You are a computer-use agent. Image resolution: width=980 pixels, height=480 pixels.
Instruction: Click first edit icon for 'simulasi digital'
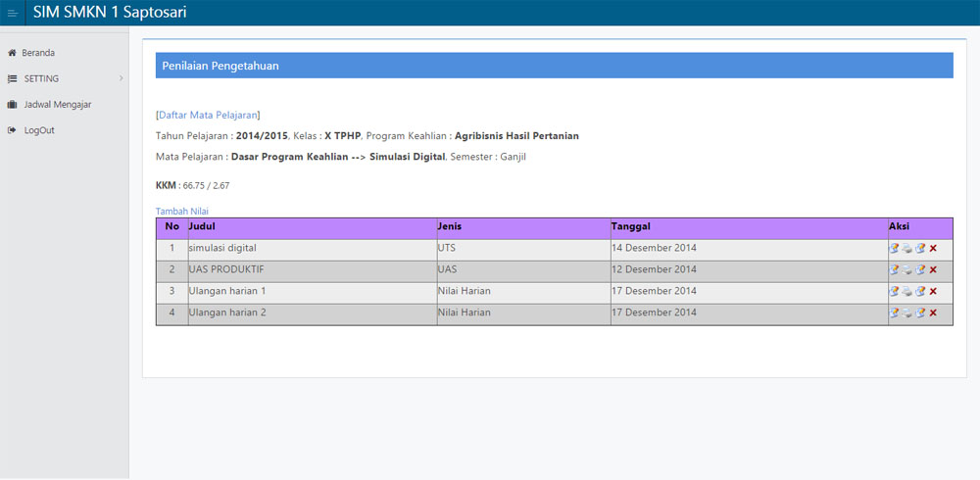coord(894,249)
